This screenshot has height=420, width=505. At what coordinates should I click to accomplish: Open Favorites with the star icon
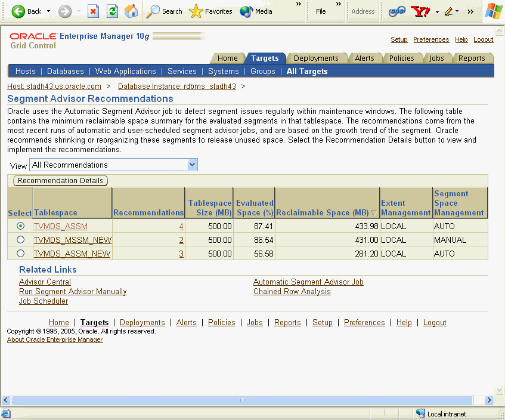tap(195, 11)
